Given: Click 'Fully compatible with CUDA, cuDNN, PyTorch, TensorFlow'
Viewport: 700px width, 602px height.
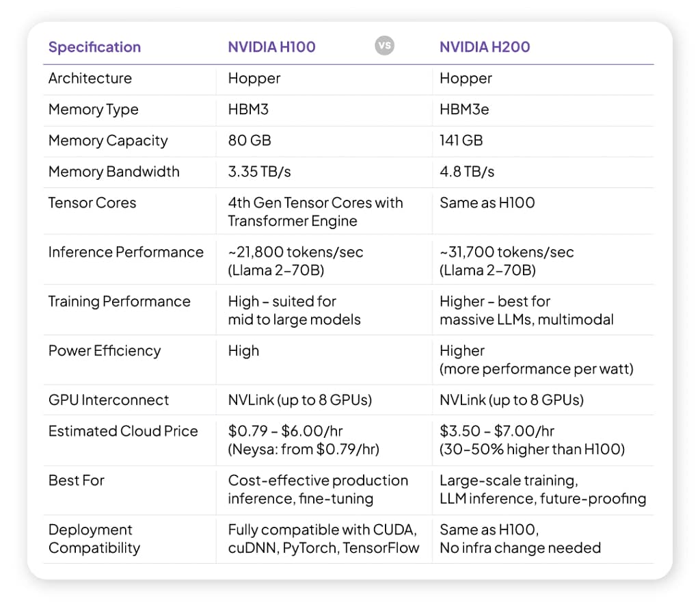Looking at the screenshot, I should point(323,538).
